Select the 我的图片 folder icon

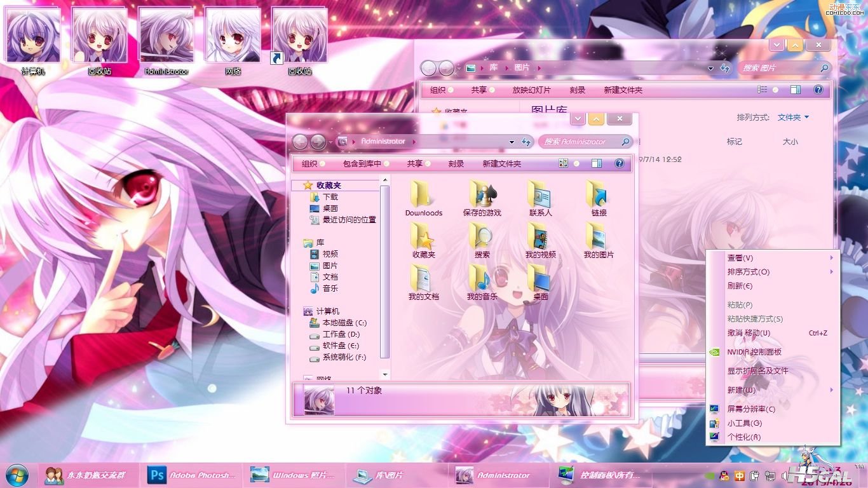(x=599, y=240)
